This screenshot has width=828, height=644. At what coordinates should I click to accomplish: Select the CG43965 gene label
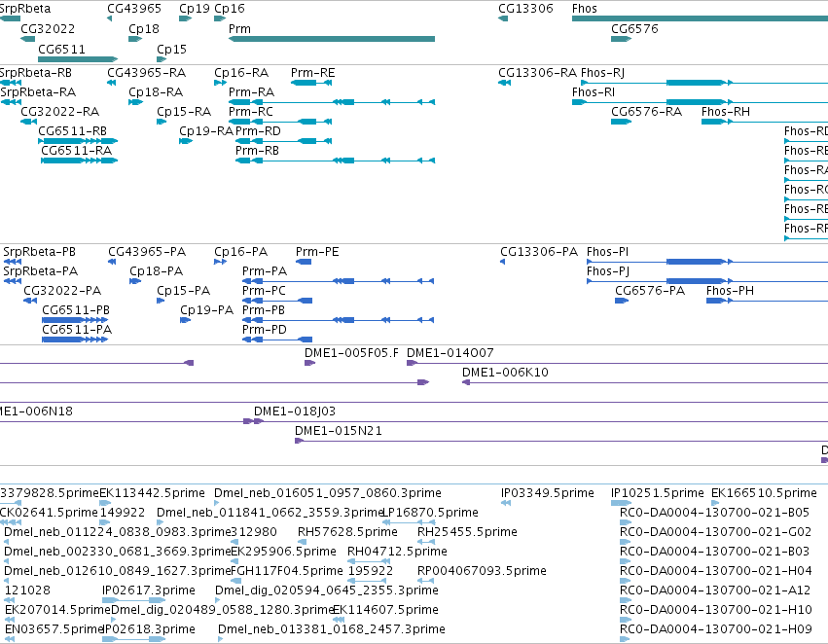coord(134,9)
